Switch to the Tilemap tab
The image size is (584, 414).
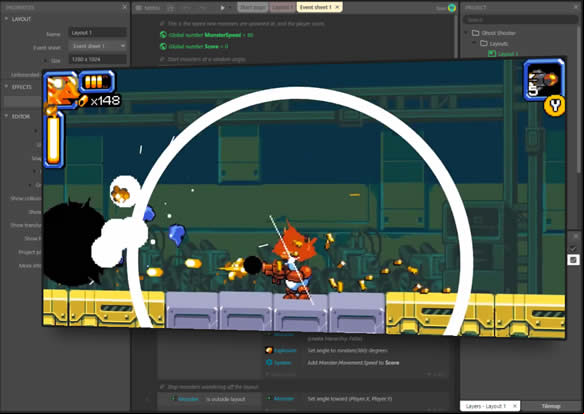[x=550, y=406]
